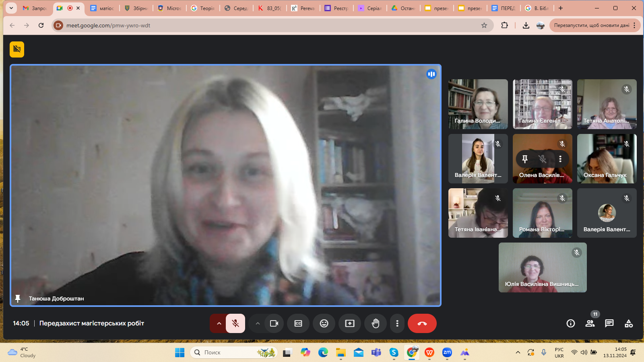Toggle the camera on or off
644x362 pixels.
click(274, 323)
